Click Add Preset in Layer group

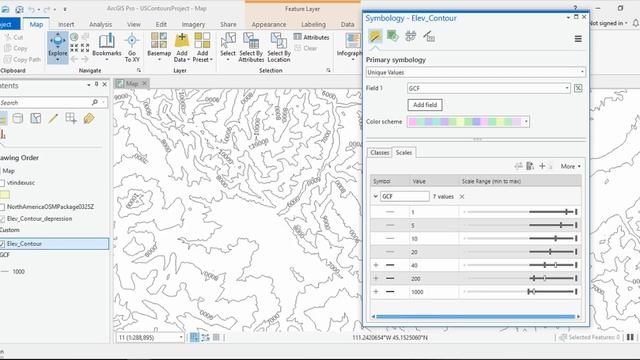click(x=202, y=47)
